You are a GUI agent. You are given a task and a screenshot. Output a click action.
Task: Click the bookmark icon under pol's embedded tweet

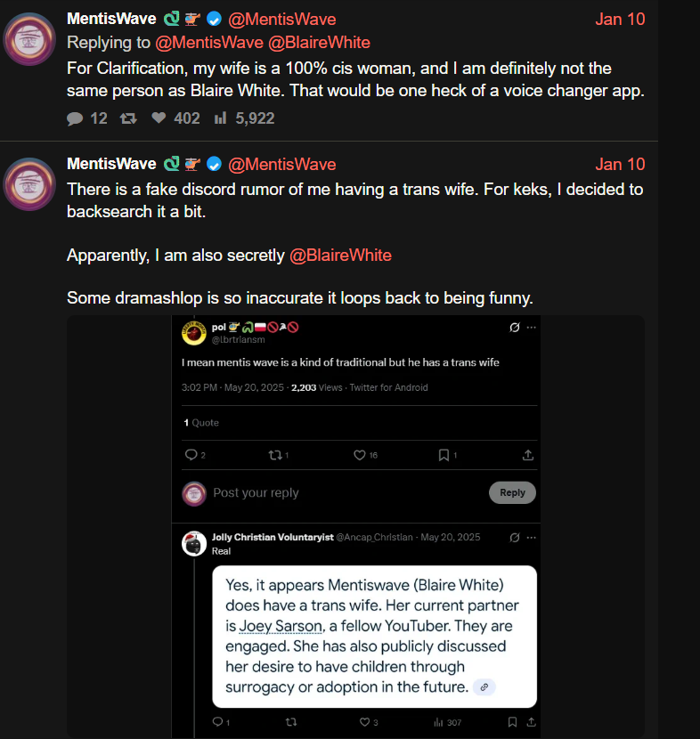tap(444, 455)
